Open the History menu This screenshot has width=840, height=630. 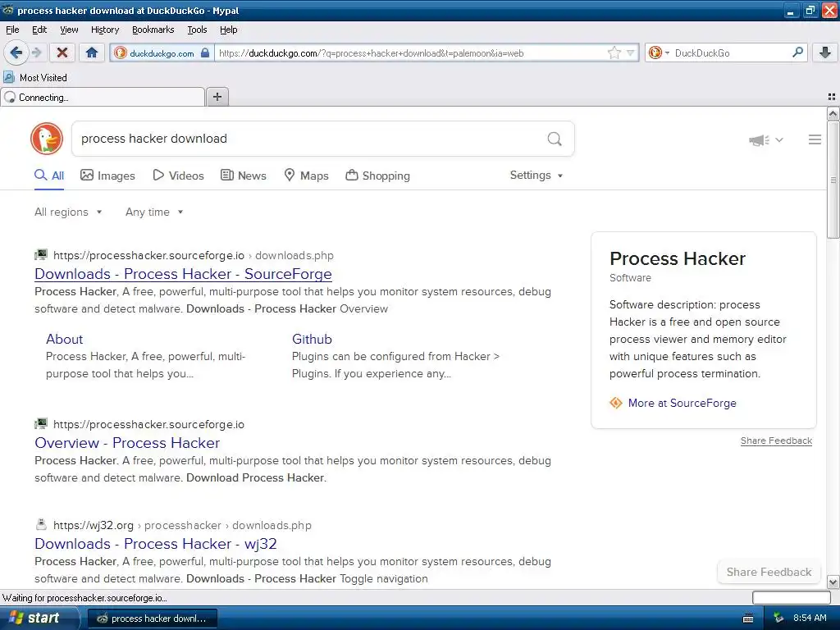point(105,30)
